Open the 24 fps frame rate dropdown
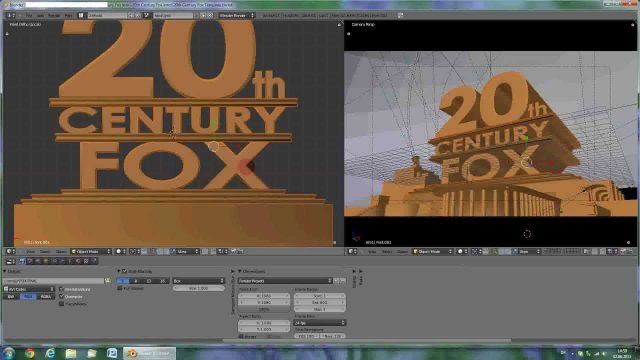This screenshot has height=360, width=640. 320,323
